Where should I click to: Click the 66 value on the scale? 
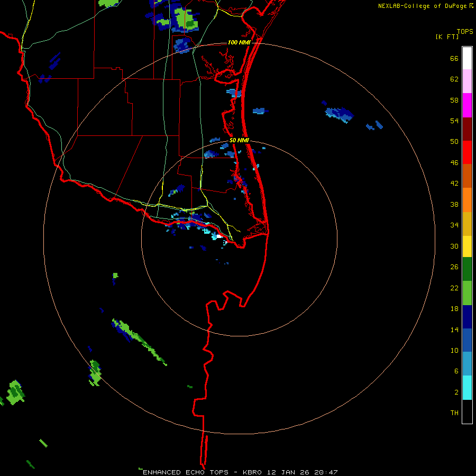[454, 58]
